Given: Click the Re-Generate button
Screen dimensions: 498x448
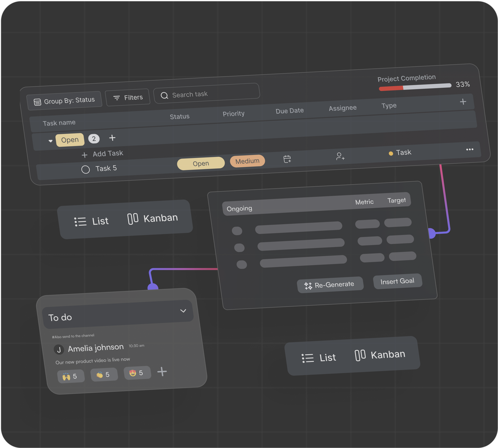Looking at the screenshot, I should [x=330, y=285].
